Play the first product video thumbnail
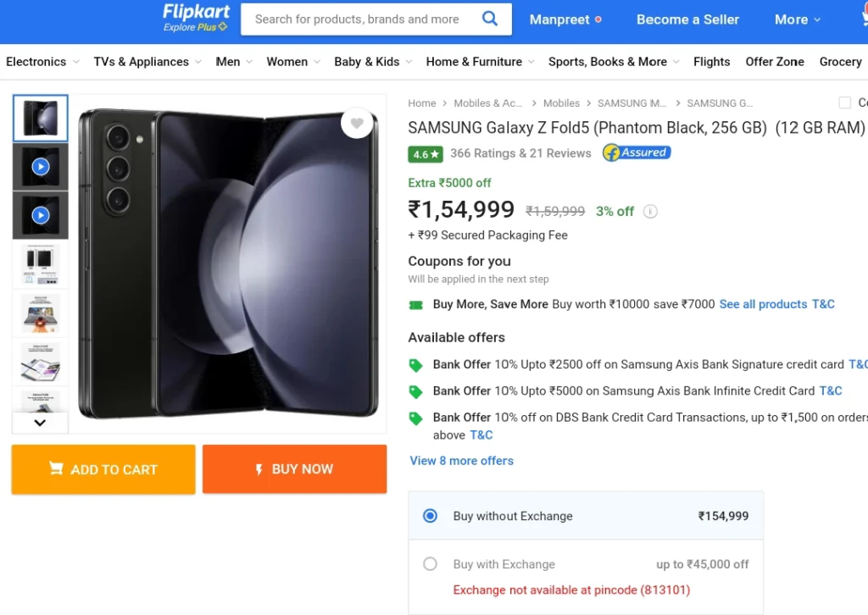Image resolution: width=868 pixels, height=615 pixels. pos(41,167)
